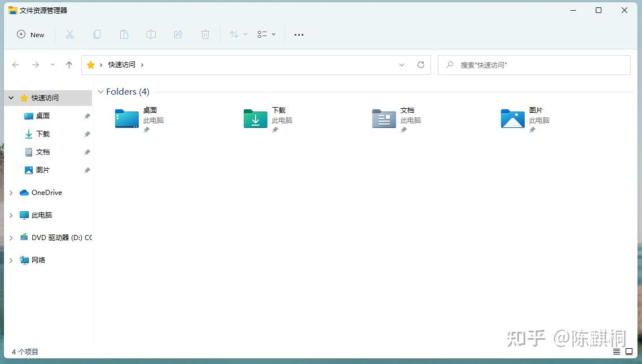Click the Cut scissors icon

tap(70, 35)
